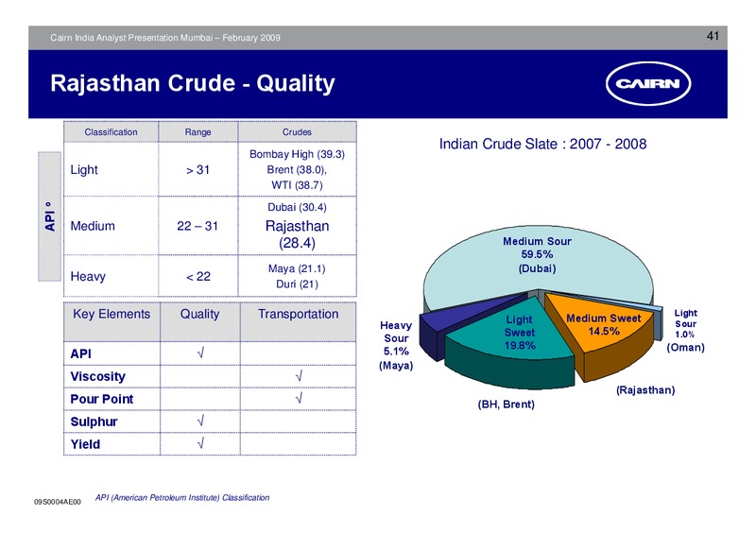This screenshot has height=534, width=756.
Task: Click slide number 41
Action: (x=713, y=36)
